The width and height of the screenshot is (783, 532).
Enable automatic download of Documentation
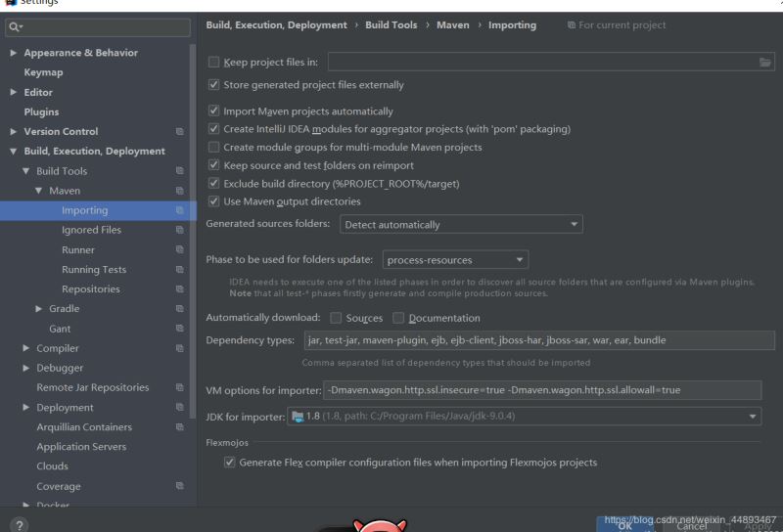pos(398,318)
